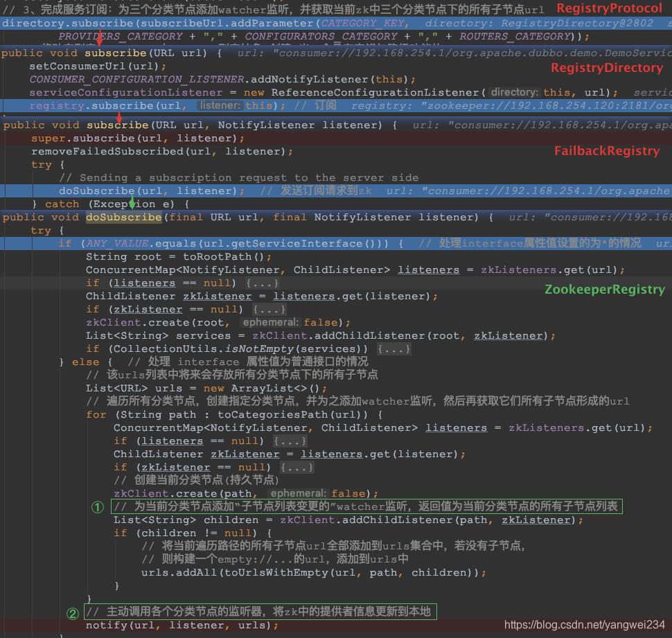Click the PROVIDERS_CATEGORY constant
The width and height of the screenshot is (672, 638).
tap(121, 37)
